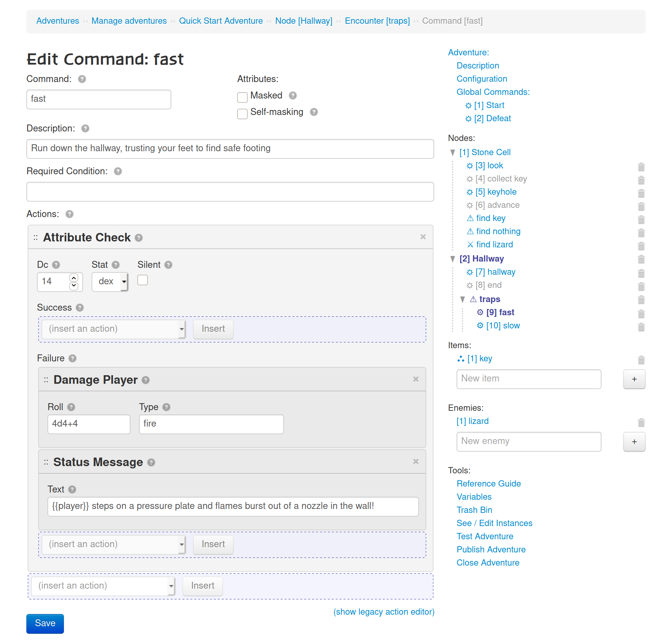This screenshot has width=672, height=643.
Task: Click the Stat help icon
Action: 116,265
